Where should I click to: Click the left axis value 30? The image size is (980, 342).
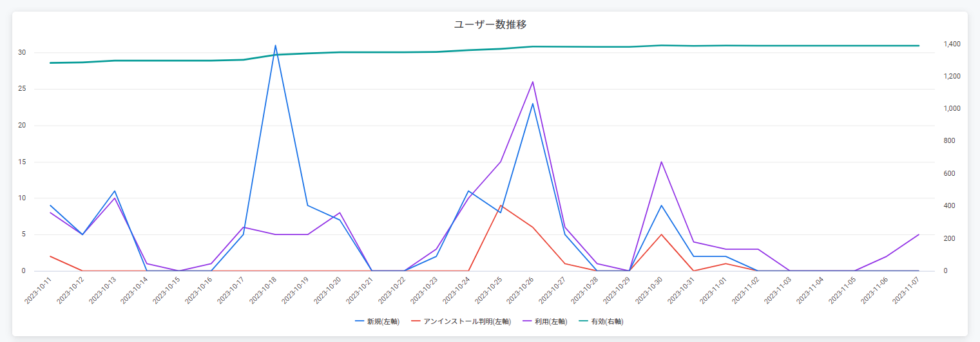[21, 53]
